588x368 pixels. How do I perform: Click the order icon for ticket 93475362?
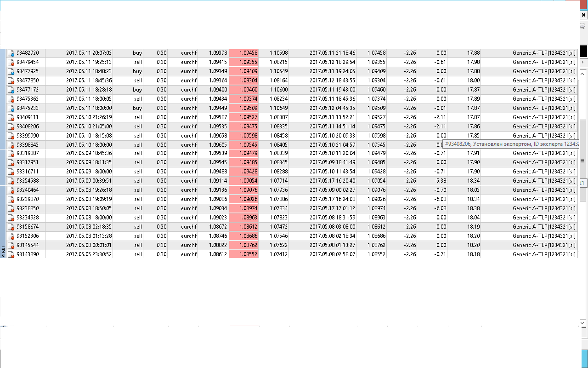tap(11, 99)
